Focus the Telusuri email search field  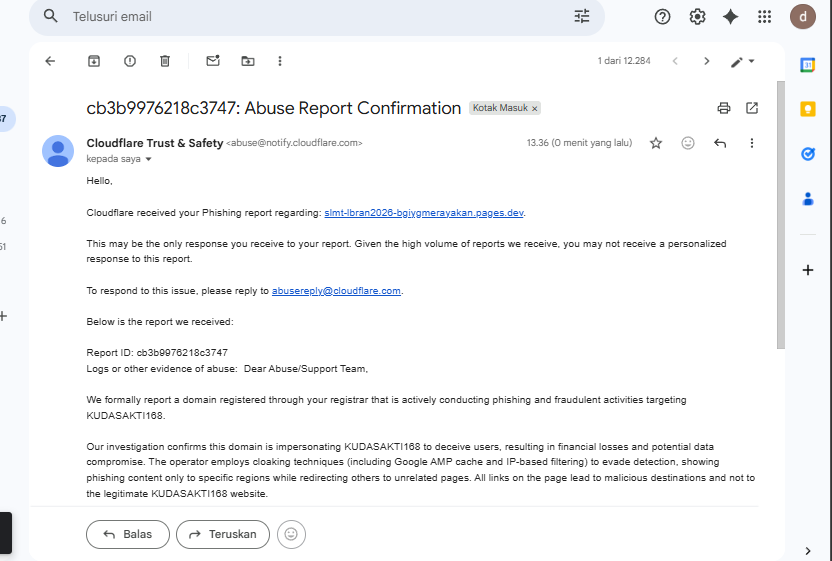tap(315, 17)
